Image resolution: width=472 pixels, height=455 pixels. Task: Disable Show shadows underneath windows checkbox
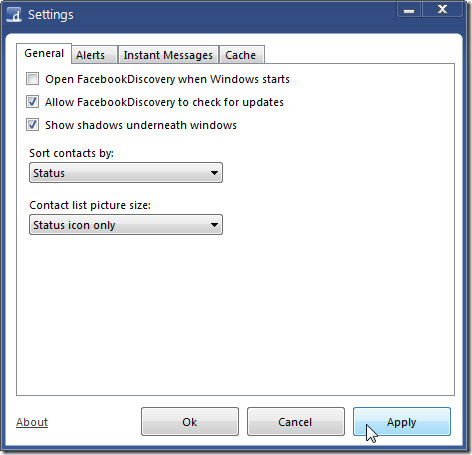32,125
